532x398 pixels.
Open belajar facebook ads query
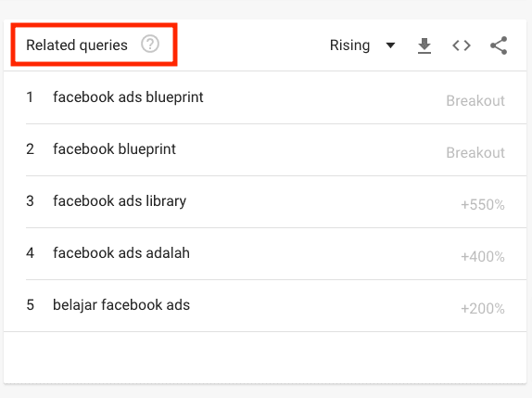[x=121, y=305]
